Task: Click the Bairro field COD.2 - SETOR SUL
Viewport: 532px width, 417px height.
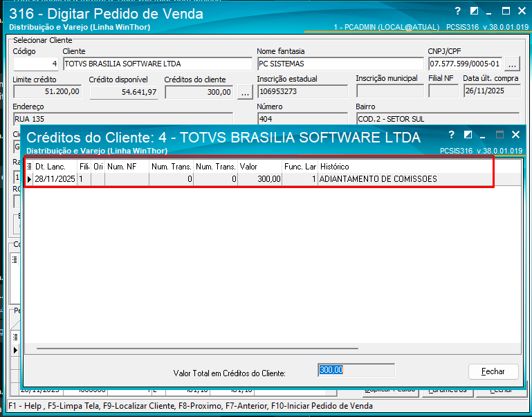Action: (438, 119)
